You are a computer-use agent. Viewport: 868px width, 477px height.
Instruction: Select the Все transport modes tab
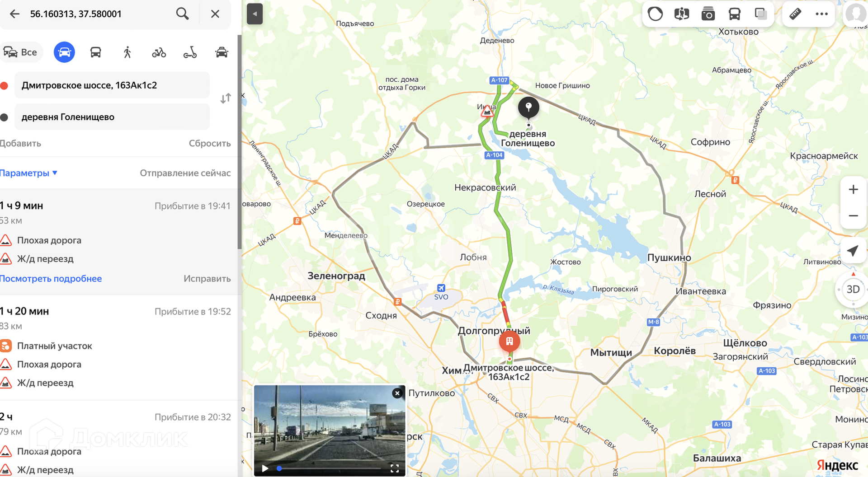pyautogui.click(x=21, y=52)
